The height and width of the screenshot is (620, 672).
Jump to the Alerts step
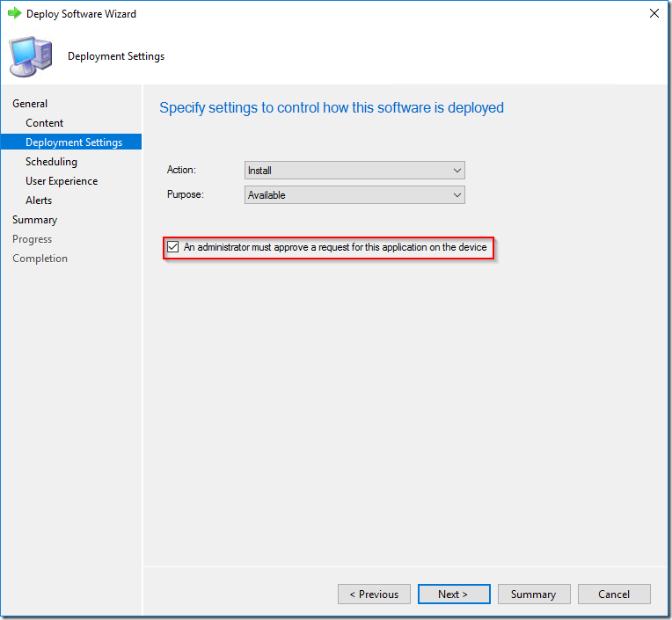39,201
